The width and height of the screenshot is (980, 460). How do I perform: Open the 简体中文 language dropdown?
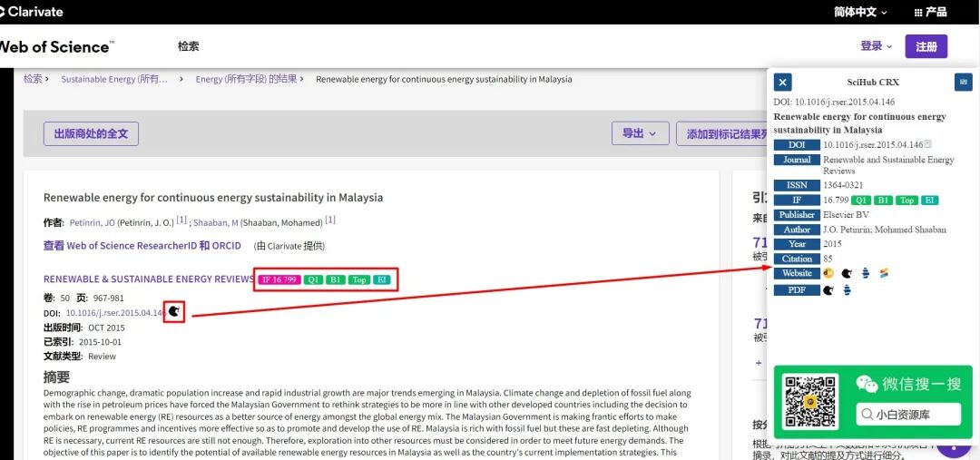click(860, 12)
